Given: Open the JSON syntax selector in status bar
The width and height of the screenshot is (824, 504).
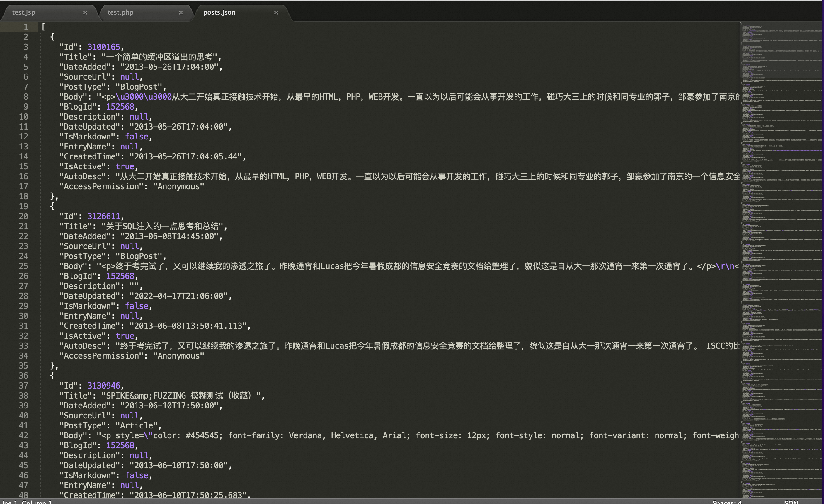Looking at the screenshot, I should (x=791, y=501).
